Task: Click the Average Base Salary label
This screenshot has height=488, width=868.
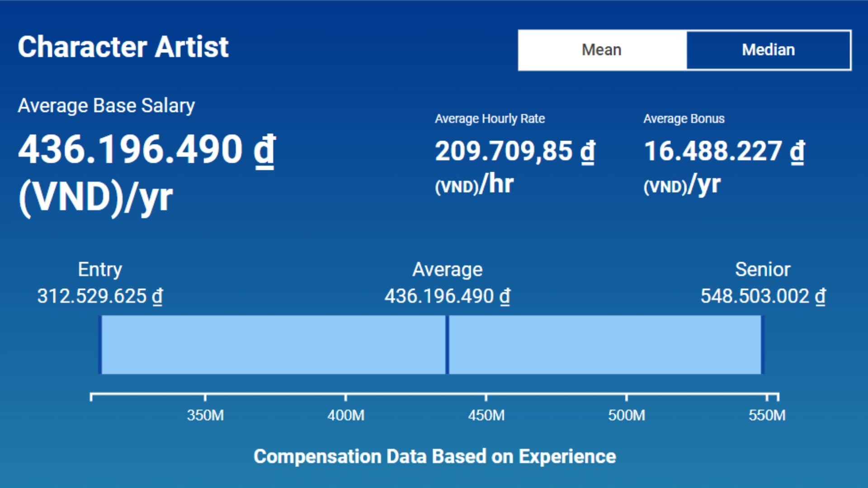Action: click(x=106, y=106)
